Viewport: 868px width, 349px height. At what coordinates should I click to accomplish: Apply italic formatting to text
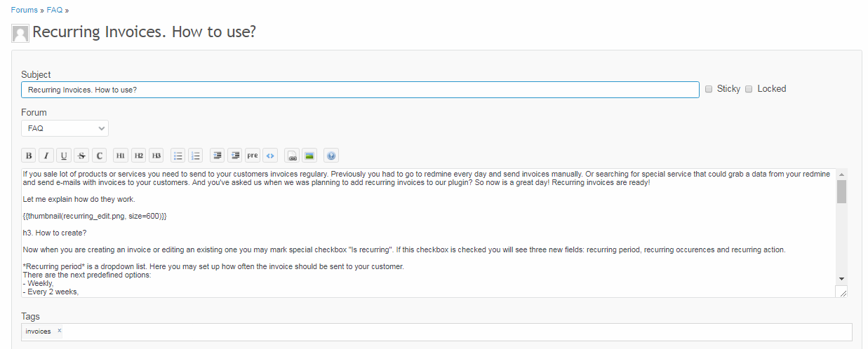click(x=46, y=156)
